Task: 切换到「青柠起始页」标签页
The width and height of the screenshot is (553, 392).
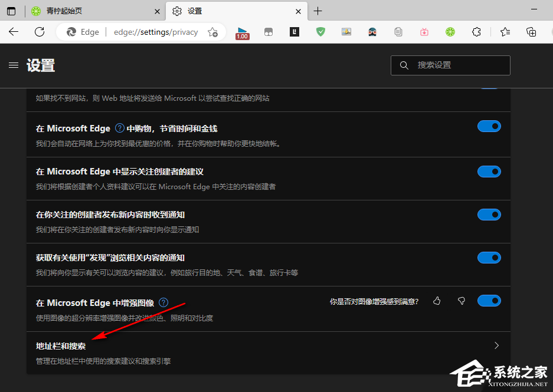Action: [x=83, y=11]
